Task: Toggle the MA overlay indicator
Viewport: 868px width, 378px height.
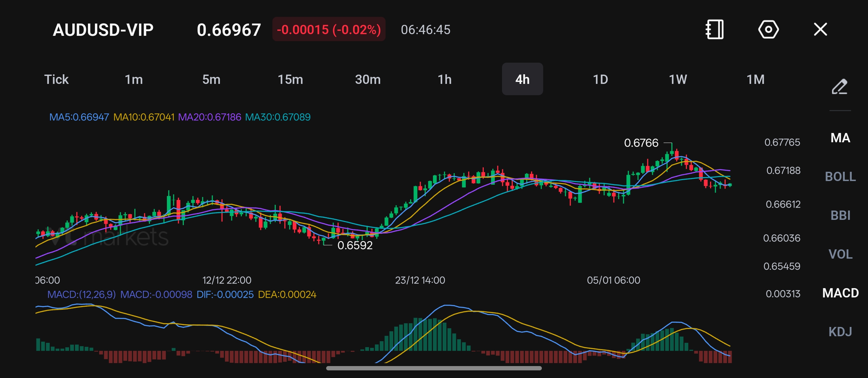Action: point(840,138)
